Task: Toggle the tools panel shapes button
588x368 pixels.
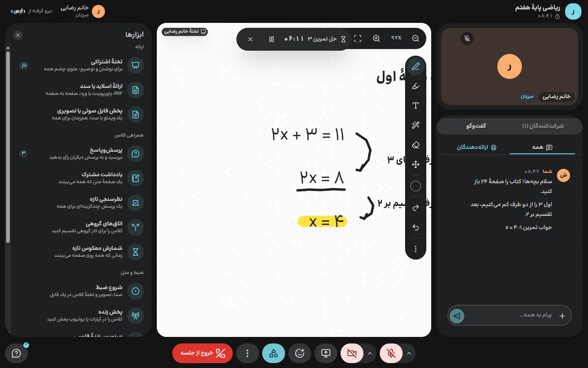Action: pos(274,353)
